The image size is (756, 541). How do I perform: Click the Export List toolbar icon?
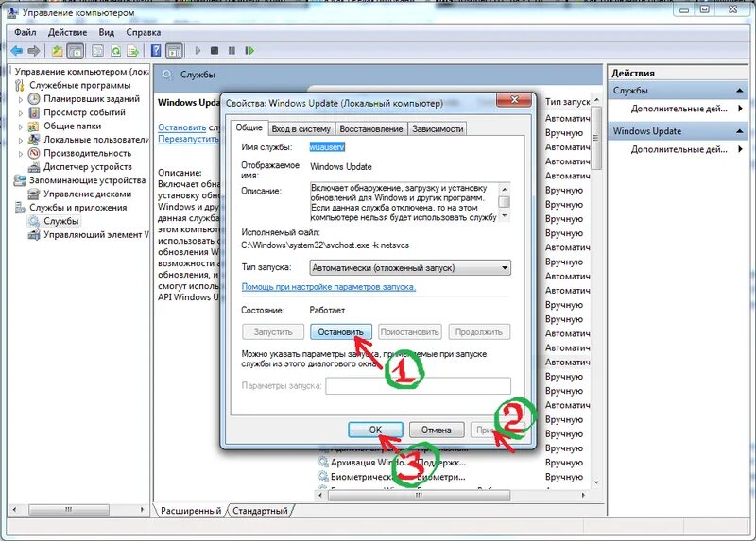[x=133, y=51]
